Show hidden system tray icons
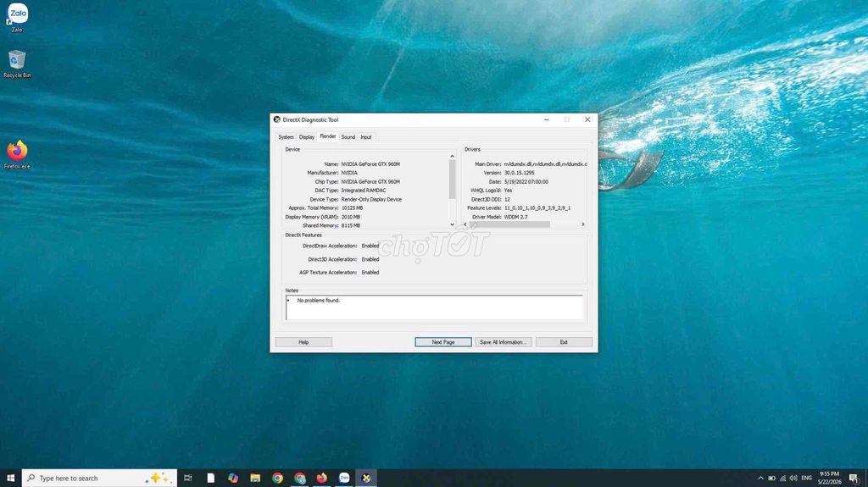This screenshot has height=487, width=868. pos(760,479)
